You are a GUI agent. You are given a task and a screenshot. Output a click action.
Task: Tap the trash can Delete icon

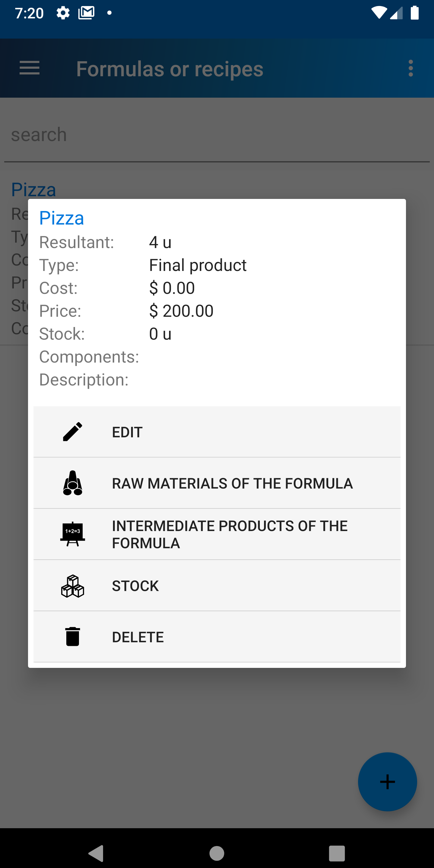[x=72, y=637]
